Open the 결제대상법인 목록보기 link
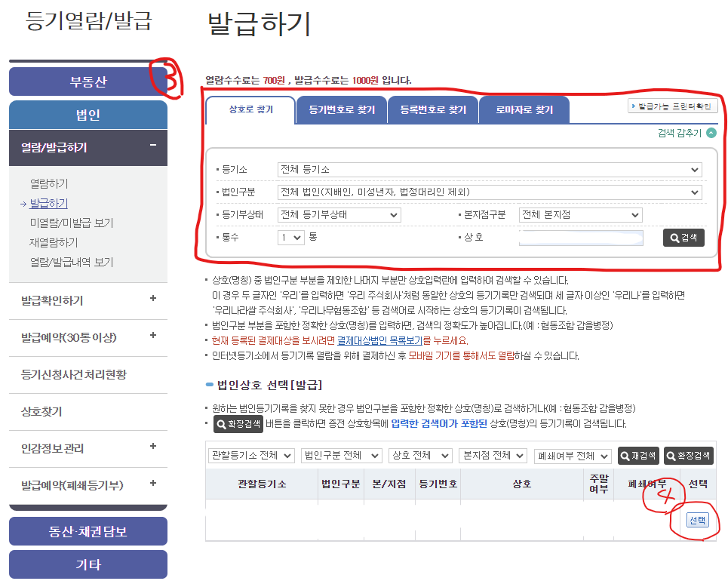The height and width of the screenshot is (584, 728). [379, 341]
